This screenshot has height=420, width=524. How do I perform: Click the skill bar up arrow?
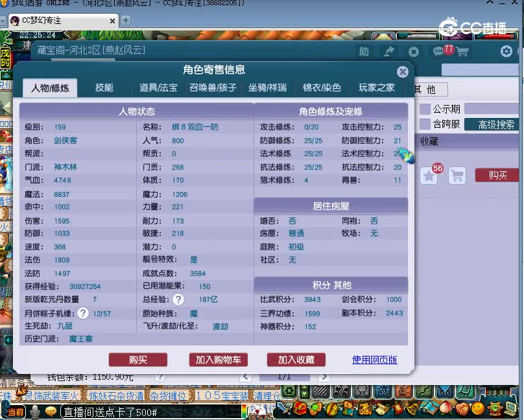[304, 388]
